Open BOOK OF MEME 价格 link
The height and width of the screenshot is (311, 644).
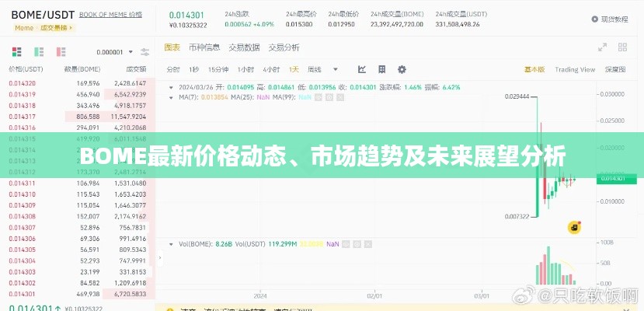coord(110,15)
